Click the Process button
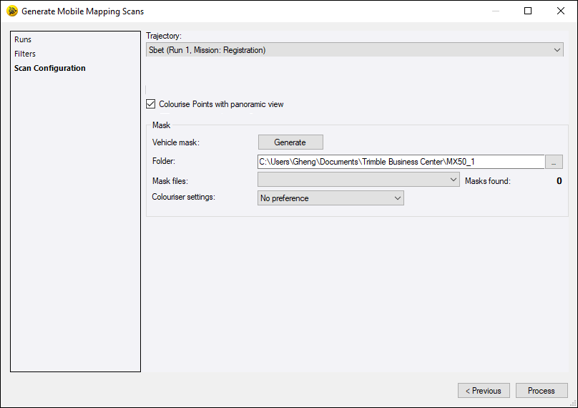 pyautogui.click(x=541, y=391)
